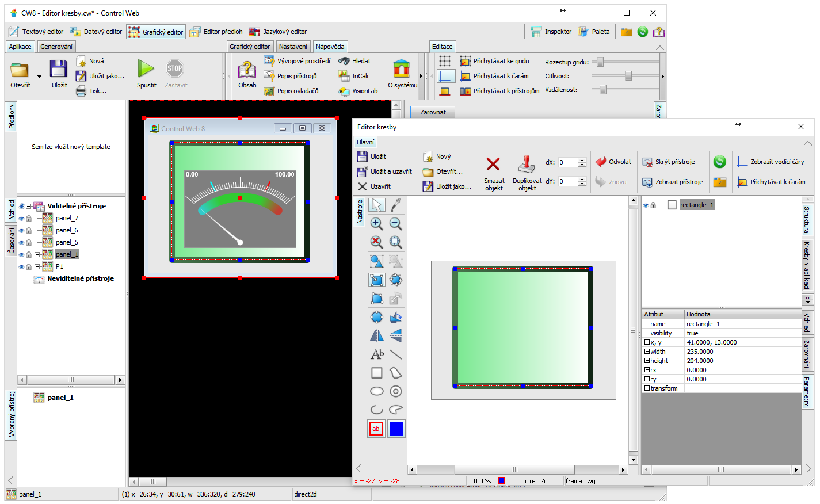
Task: Expand the width attribute row
Action: tap(647, 352)
